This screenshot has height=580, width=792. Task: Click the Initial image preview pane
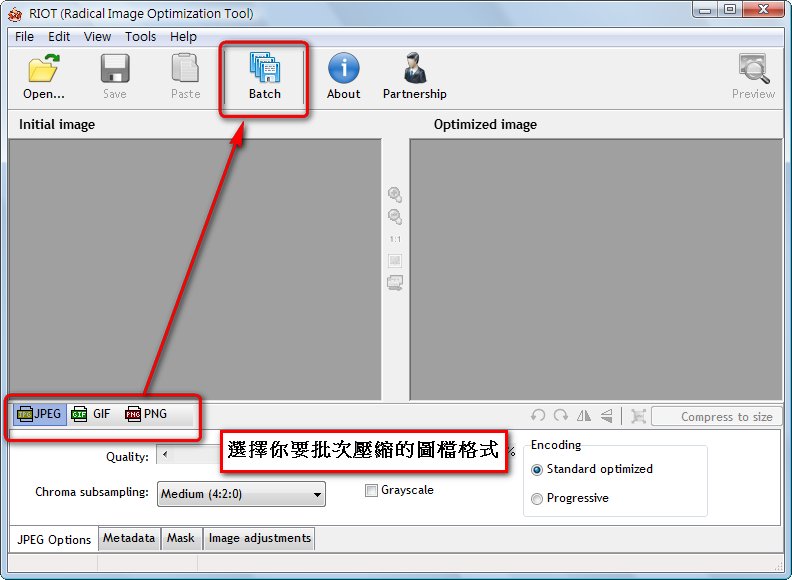click(195, 270)
